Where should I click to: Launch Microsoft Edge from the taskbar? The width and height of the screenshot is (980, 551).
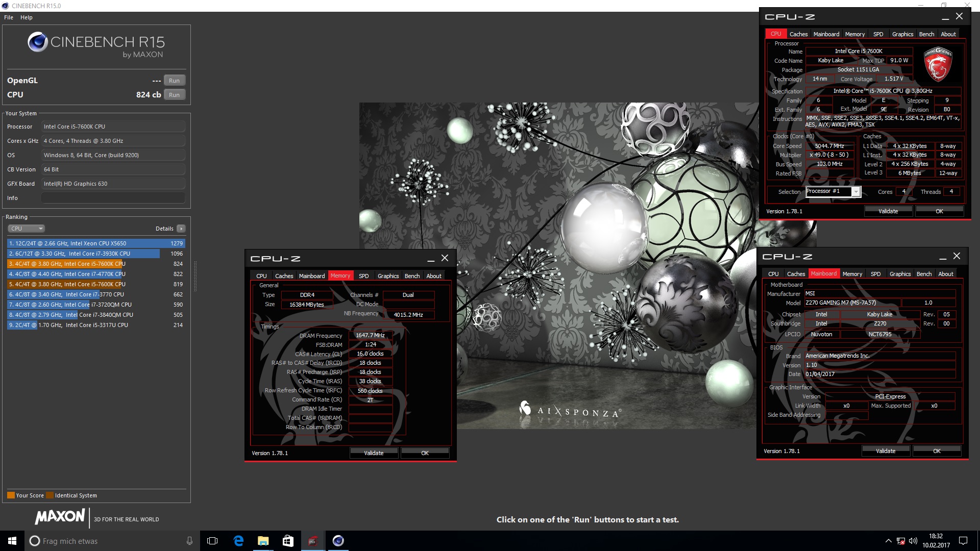238,541
